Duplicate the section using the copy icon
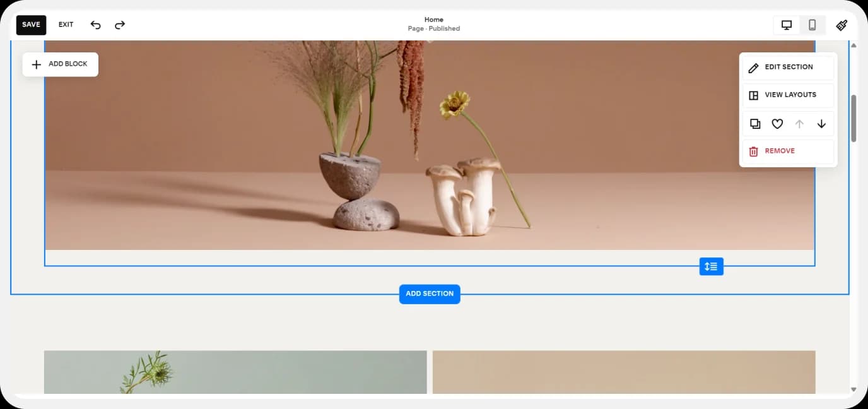Image resolution: width=868 pixels, height=409 pixels. click(755, 124)
